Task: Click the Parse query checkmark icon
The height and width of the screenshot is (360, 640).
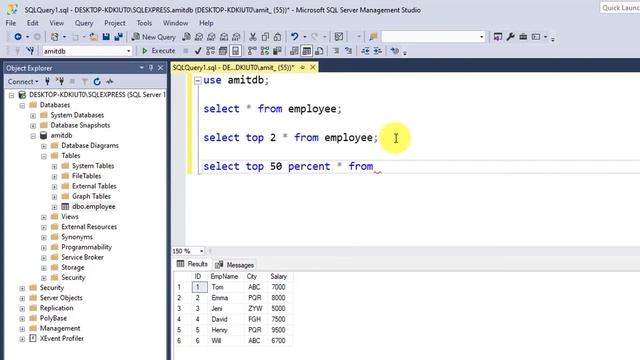Action: tap(198, 51)
